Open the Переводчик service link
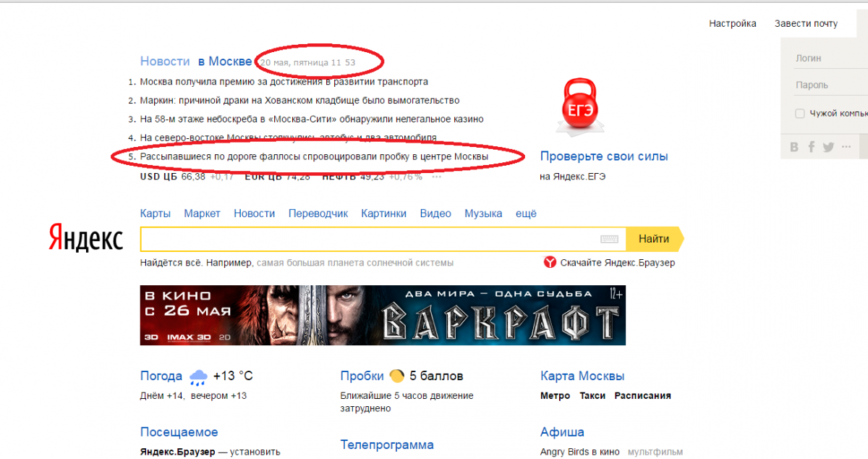Image resolution: width=868 pixels, height=459 pixels. (318, 214)
